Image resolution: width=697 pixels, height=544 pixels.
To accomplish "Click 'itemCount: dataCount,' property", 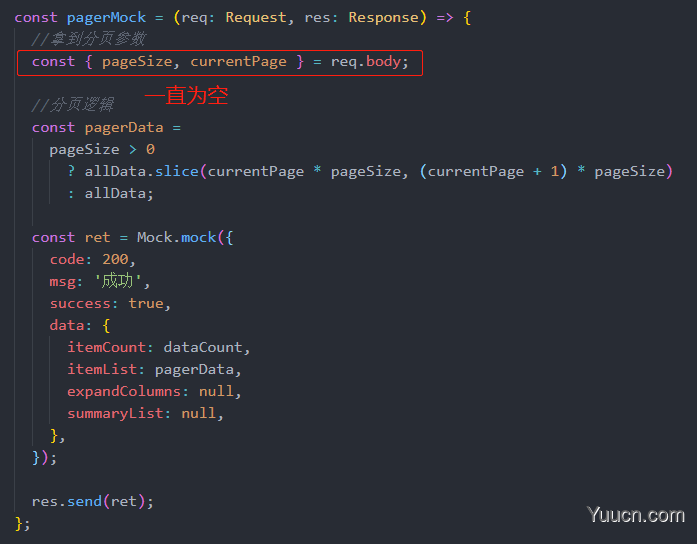I will point(159,347).
